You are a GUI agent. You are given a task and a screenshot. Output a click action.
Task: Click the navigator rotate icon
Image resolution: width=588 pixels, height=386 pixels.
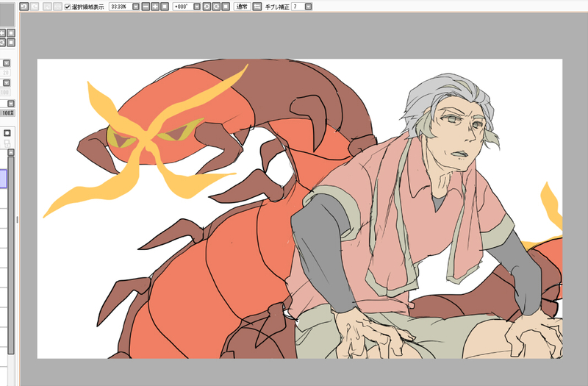[2, 43]
